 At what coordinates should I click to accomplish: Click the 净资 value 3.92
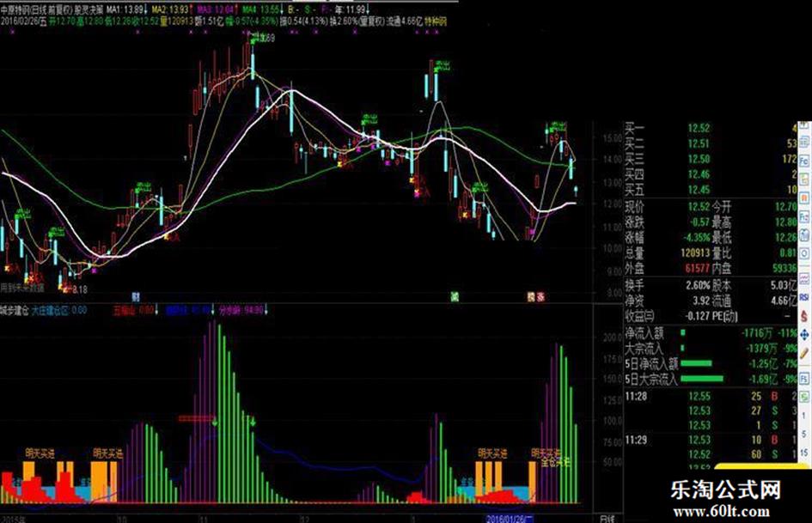(x=701, y=301)
